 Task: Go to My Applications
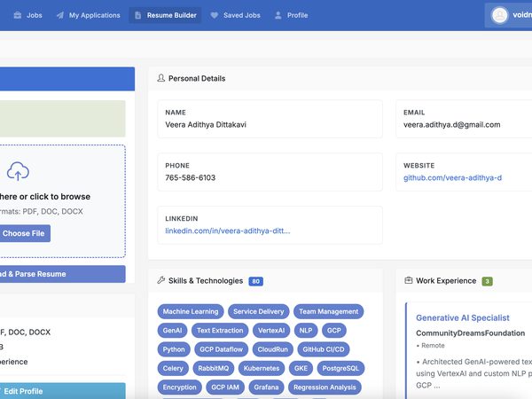(x=88, y=15)
